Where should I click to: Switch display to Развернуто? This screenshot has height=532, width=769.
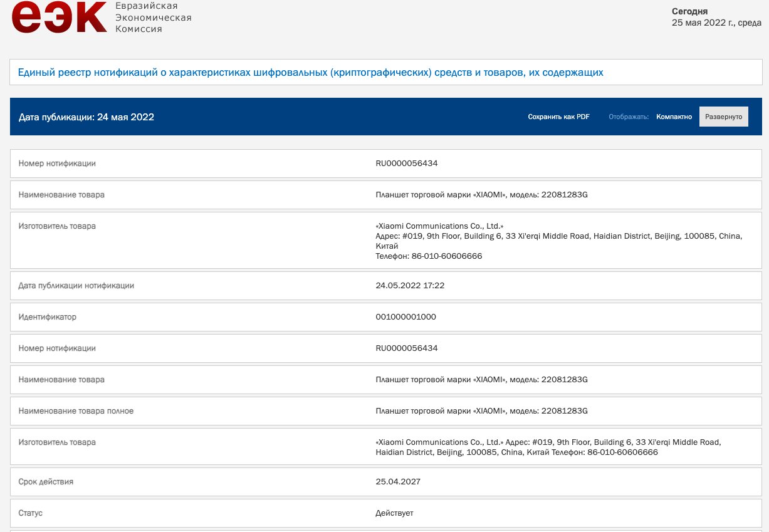[x=724, y=117]
